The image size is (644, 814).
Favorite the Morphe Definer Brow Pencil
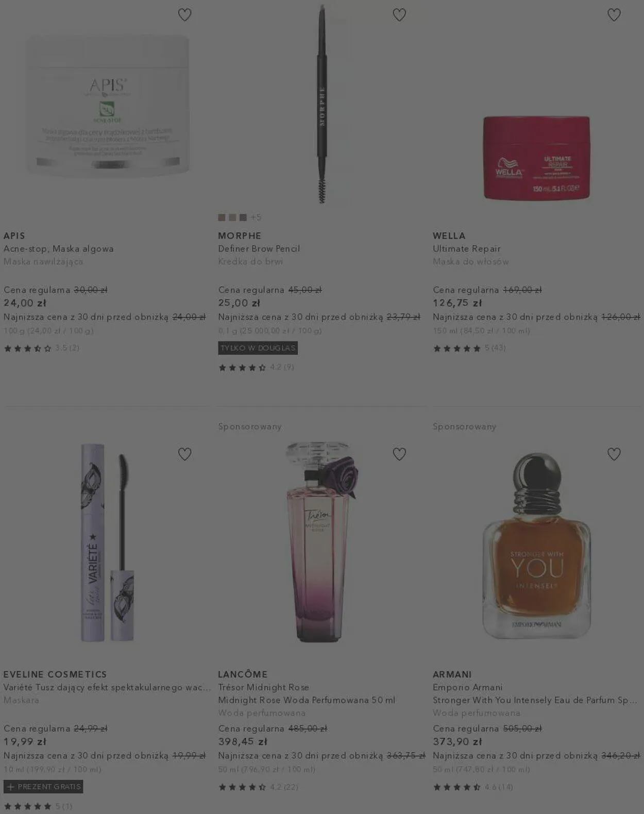(399, 15)
